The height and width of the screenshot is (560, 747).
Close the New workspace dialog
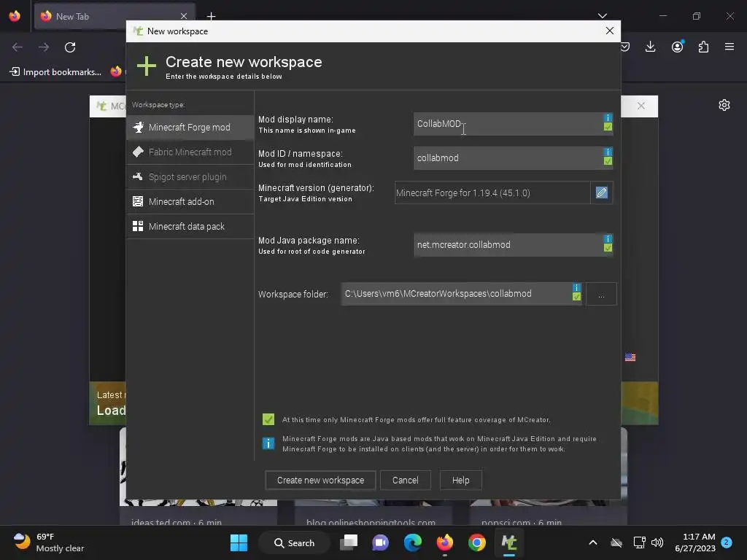point(609,31)
